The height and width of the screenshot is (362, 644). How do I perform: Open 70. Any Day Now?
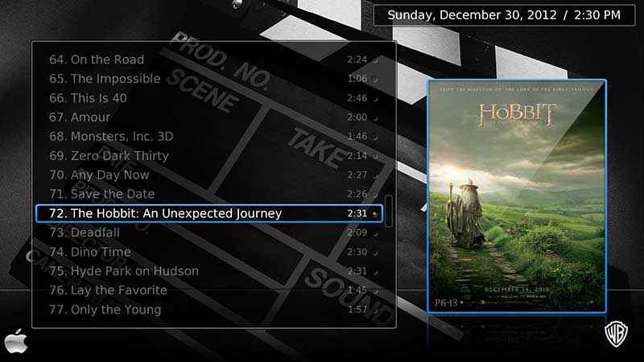coord(209,175)
